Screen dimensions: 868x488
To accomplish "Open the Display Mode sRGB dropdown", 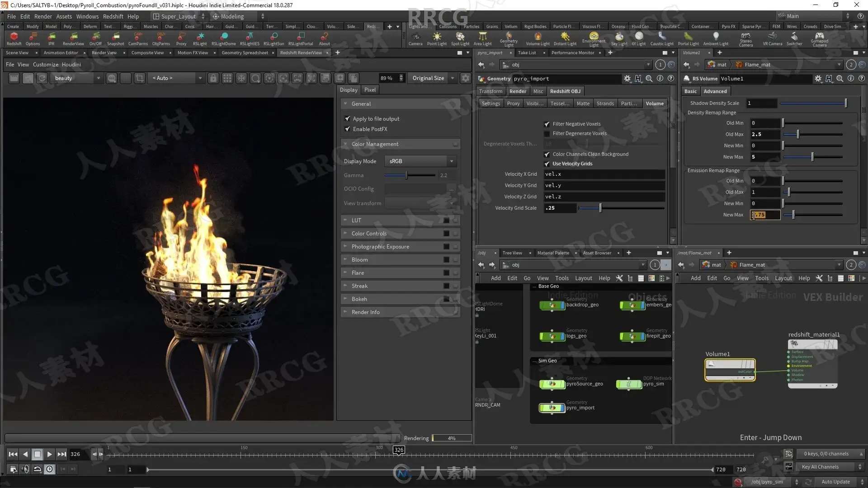I will (x=420, y=161).
